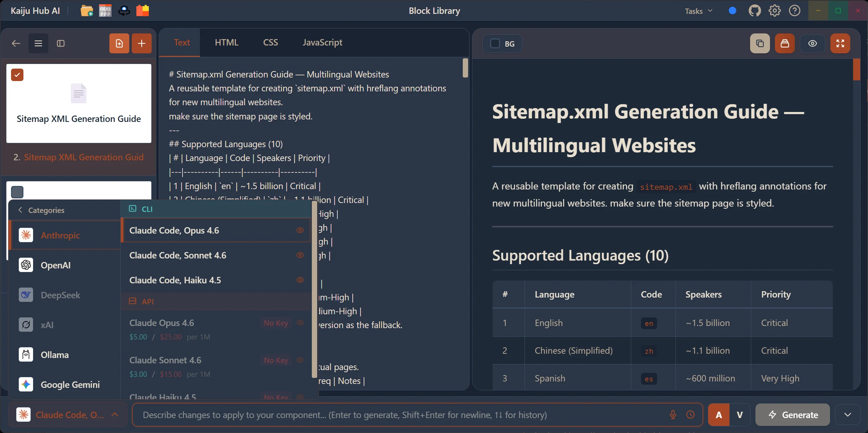Click the text editor scrollbar thumb
The height and width of the screenshot is (433, 868).
tap(465, 68)
